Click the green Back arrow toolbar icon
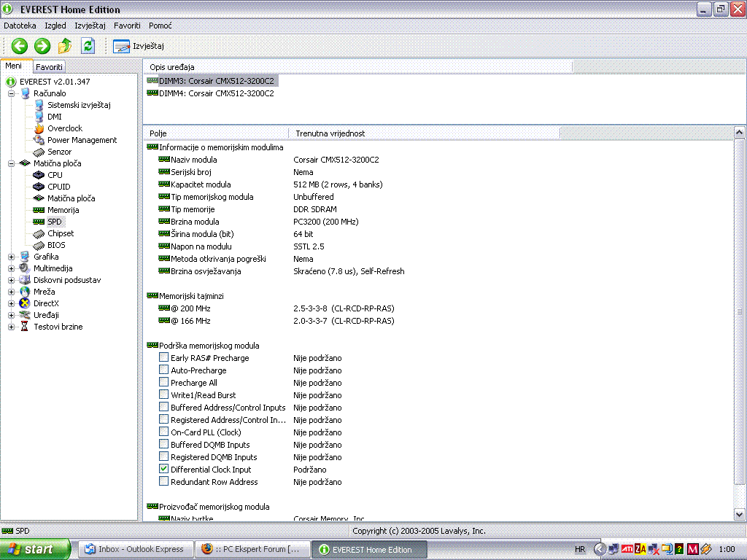This screenshot has width=747, height=560. [x=20, y=46]
